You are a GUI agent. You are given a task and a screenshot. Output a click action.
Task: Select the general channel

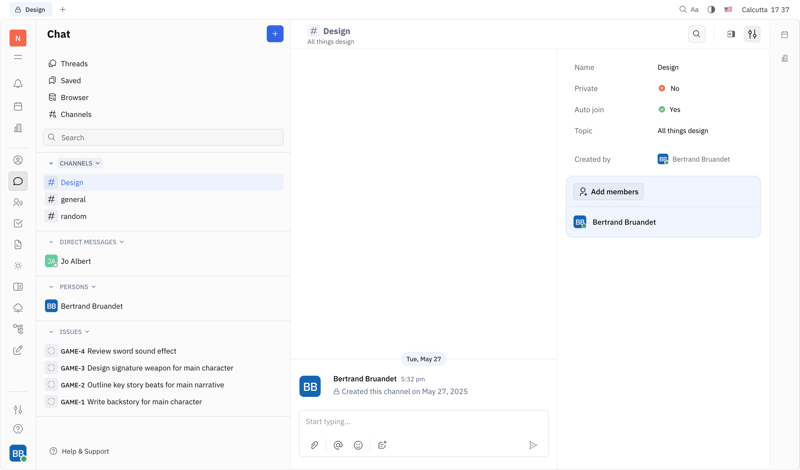pyautogui.click(x=163, y=199)
